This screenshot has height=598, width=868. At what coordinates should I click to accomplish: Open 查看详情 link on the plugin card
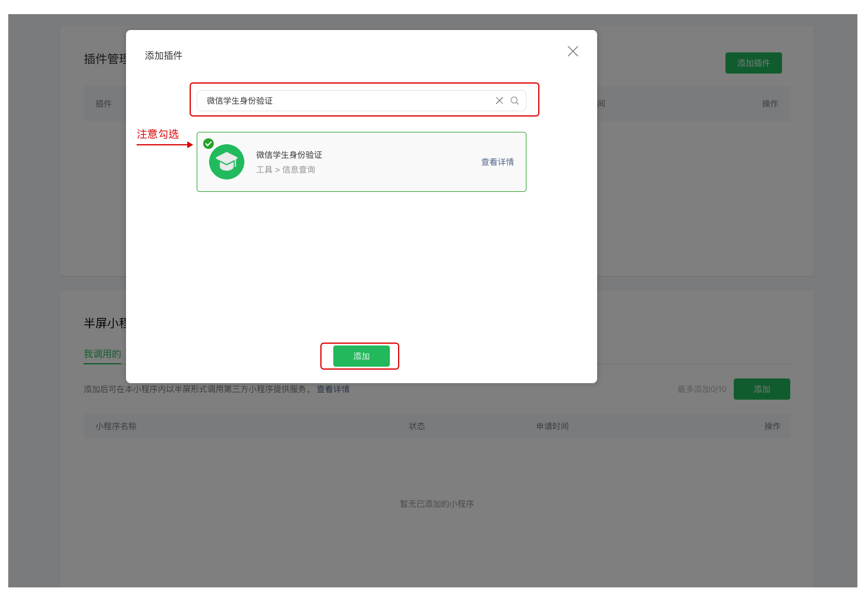pyautogui.click(x=497, y=162)
